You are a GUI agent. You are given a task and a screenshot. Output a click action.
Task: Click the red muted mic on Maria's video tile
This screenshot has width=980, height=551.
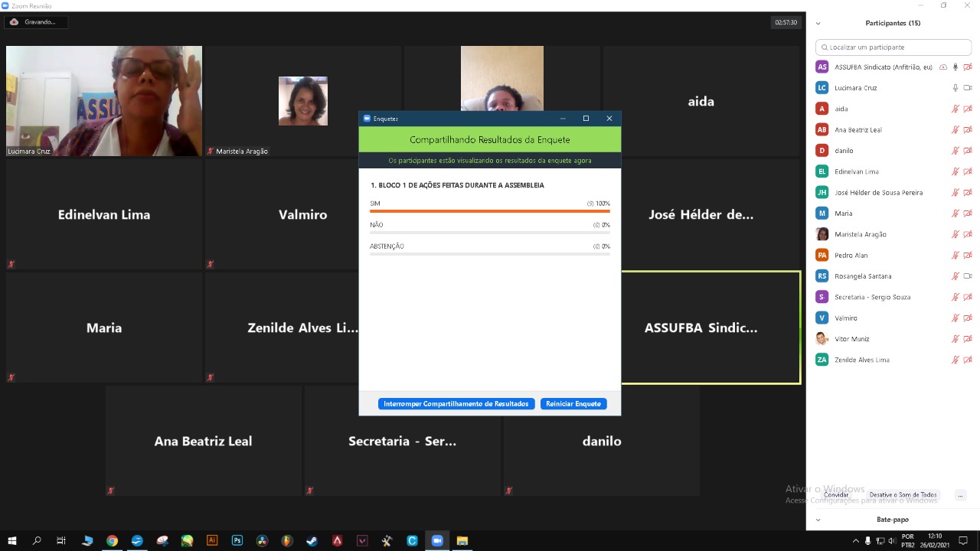coord(11,377)
